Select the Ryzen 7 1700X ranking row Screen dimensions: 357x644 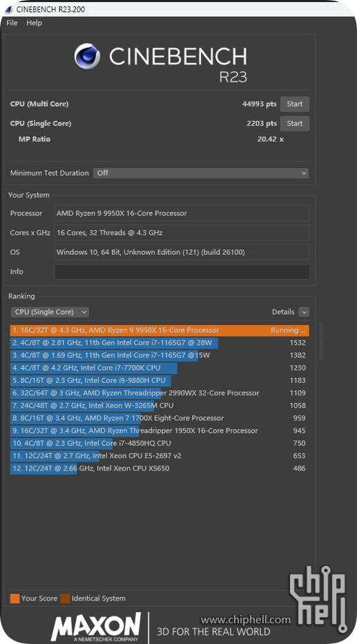click(x=160, y=418)
